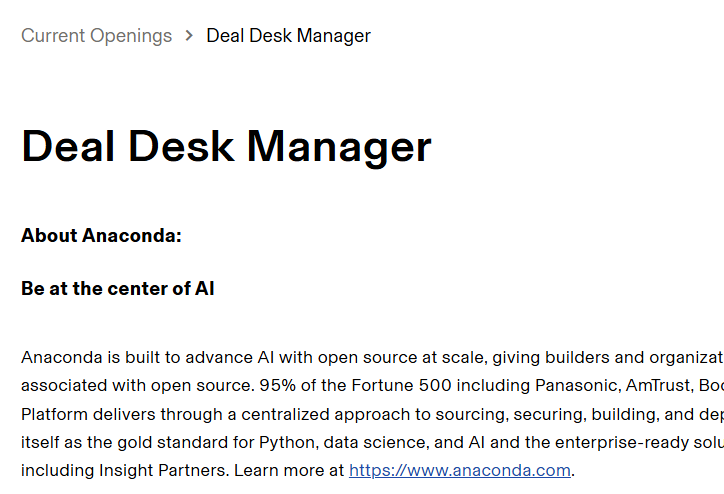Click the large Deal Desk Manager heading
724x494 pixels.
coord(226,146)
